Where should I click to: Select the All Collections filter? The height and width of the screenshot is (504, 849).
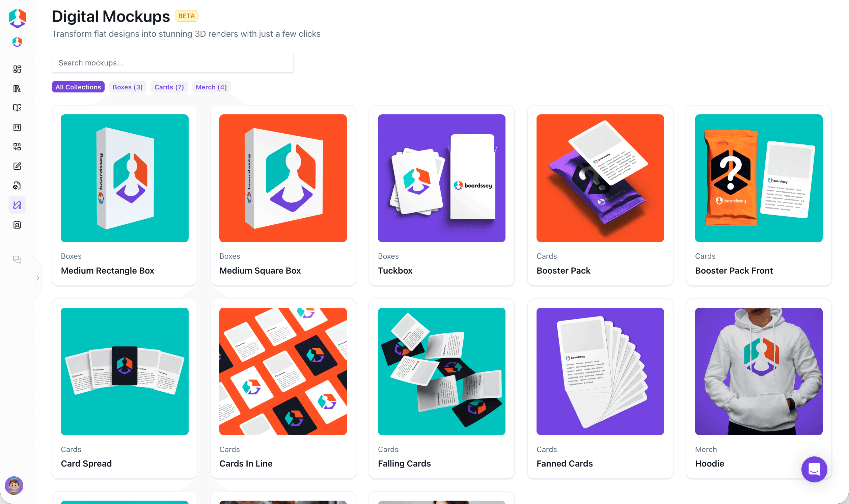tap(78, 87)
